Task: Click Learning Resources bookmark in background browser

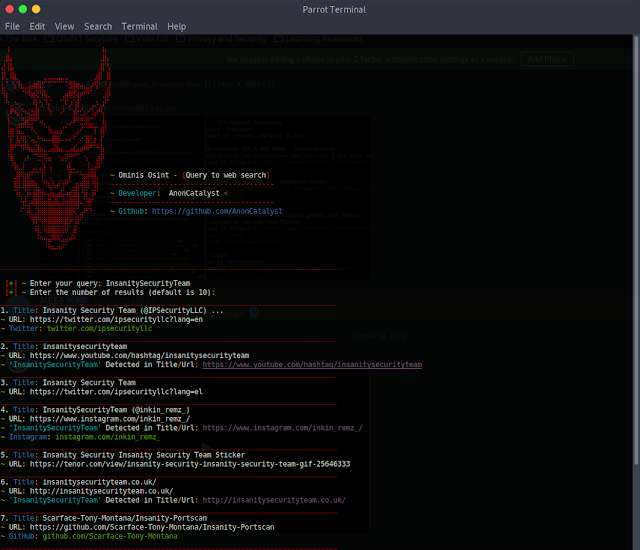Action: coord(318,39)
